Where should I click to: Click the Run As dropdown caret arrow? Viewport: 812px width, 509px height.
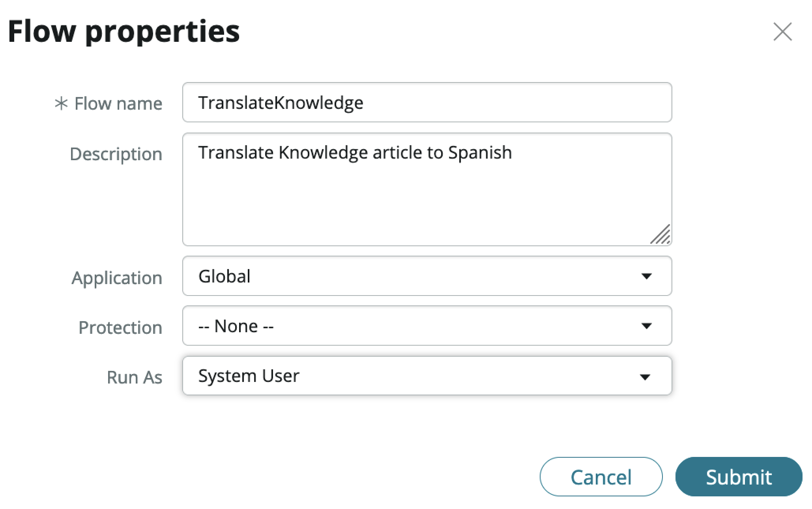click(645, 377)
